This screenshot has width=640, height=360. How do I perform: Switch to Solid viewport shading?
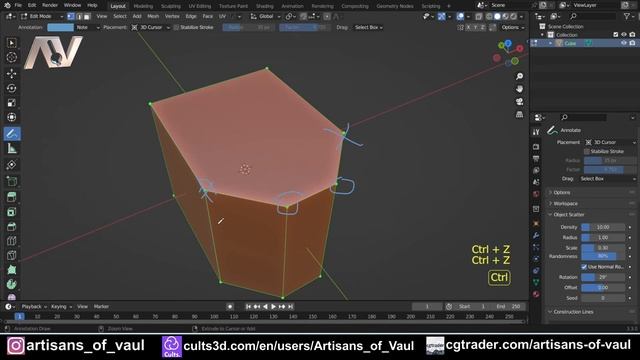coord(497,17)
